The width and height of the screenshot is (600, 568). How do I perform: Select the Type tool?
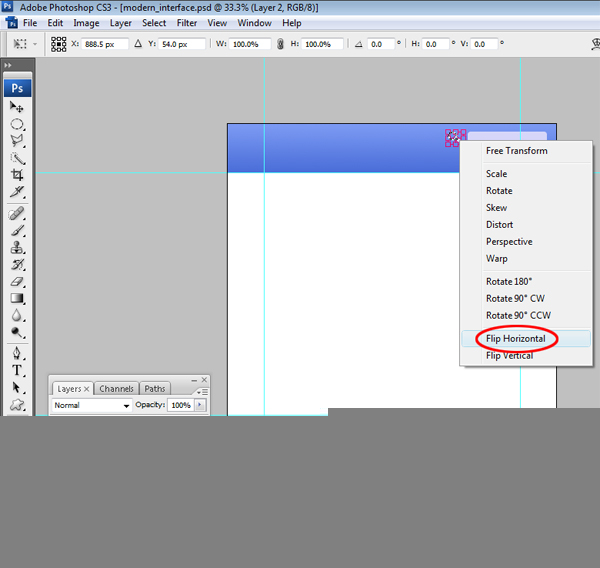[17, 371]
